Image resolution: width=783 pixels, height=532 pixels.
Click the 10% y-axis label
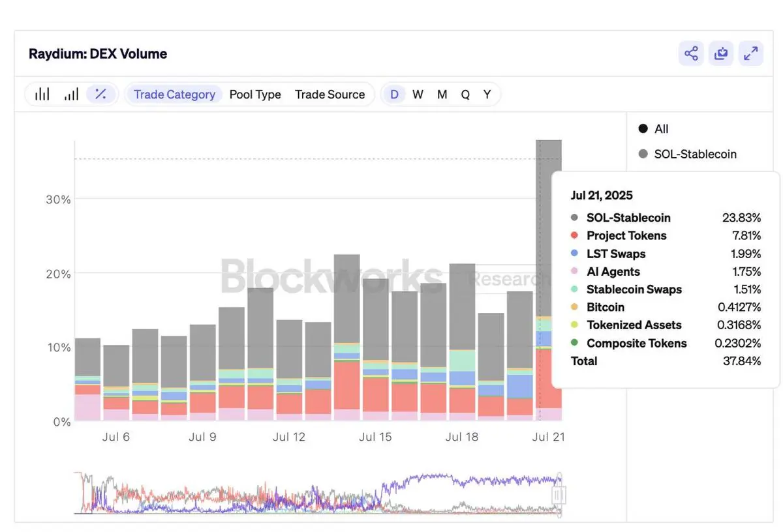[58, 347]
